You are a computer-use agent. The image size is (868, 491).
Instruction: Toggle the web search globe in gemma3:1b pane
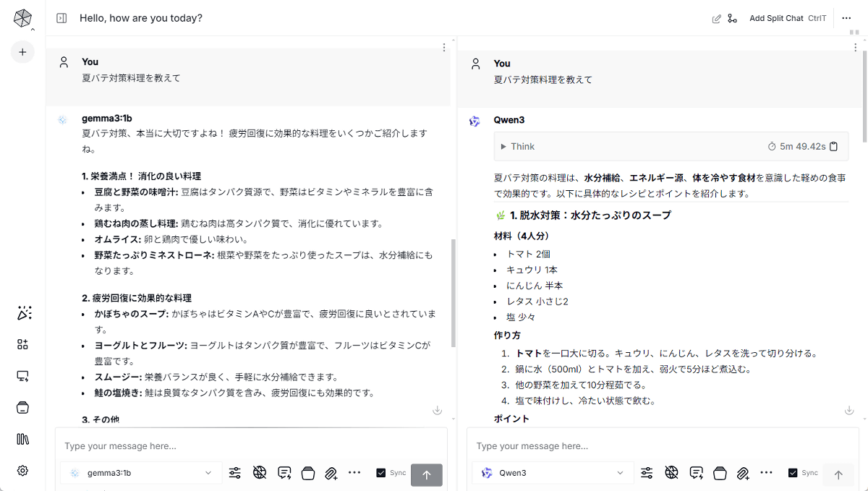260,473
